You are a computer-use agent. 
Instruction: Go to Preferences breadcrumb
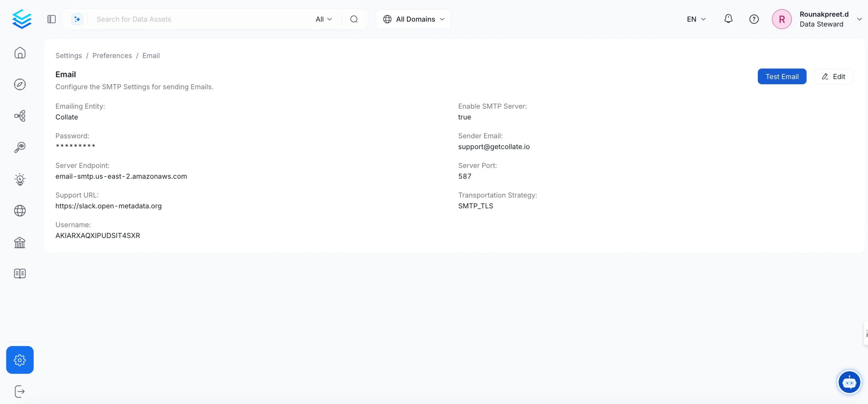pos(112,56)
